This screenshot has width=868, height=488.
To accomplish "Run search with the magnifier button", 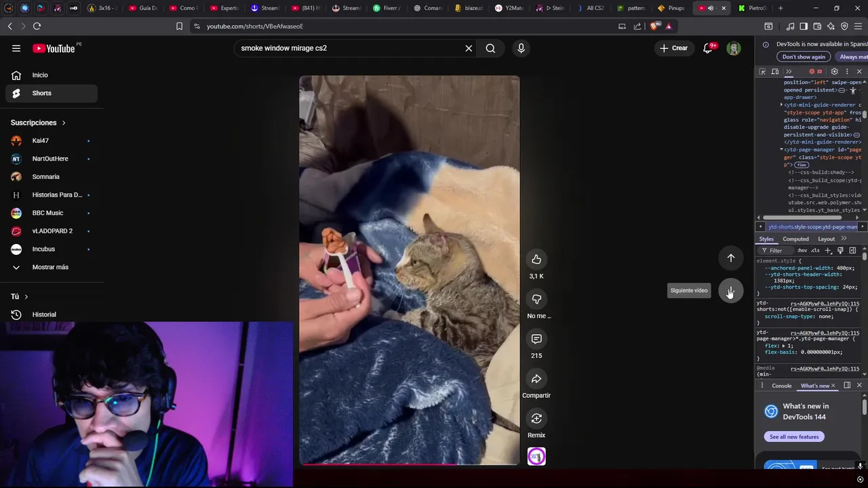I will tap(490, 48).
